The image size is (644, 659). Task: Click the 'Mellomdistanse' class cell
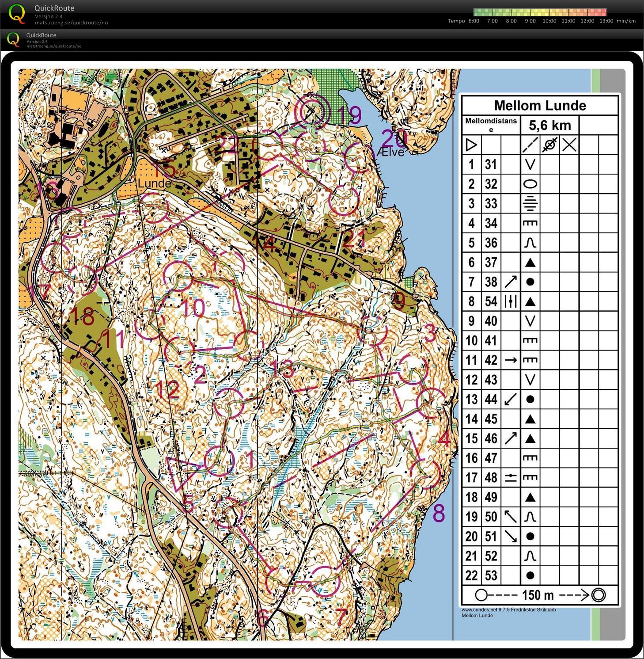tap(491, 125)
